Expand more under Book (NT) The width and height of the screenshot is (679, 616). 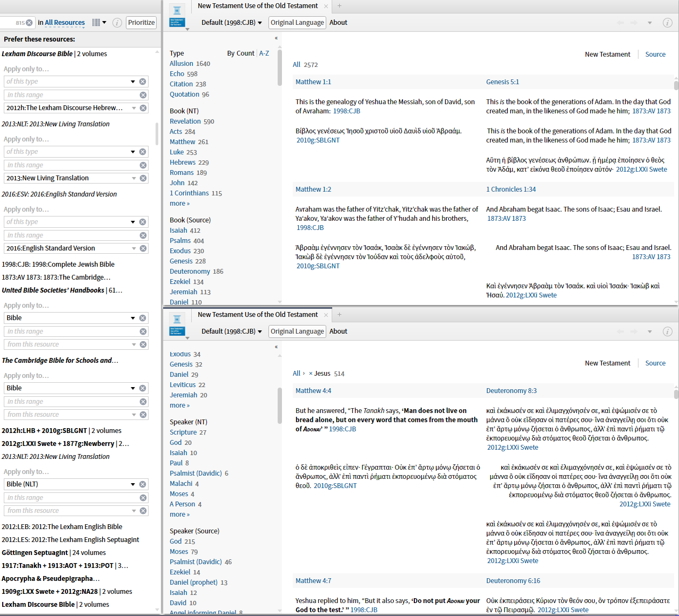(x=179, y=204)
